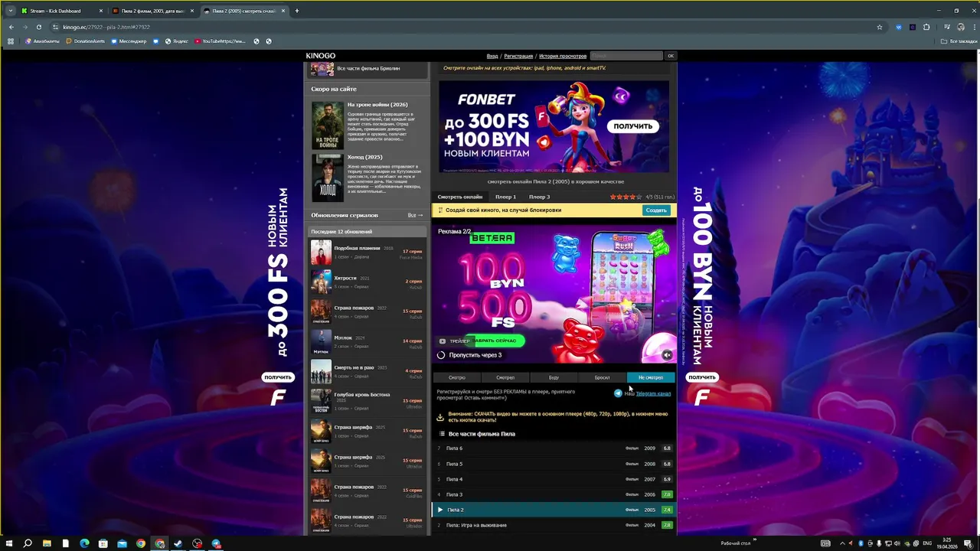
Task: Click the ПОЛУЧИТЬ button in Fonbet banner
Action: [x=632, y=126]
